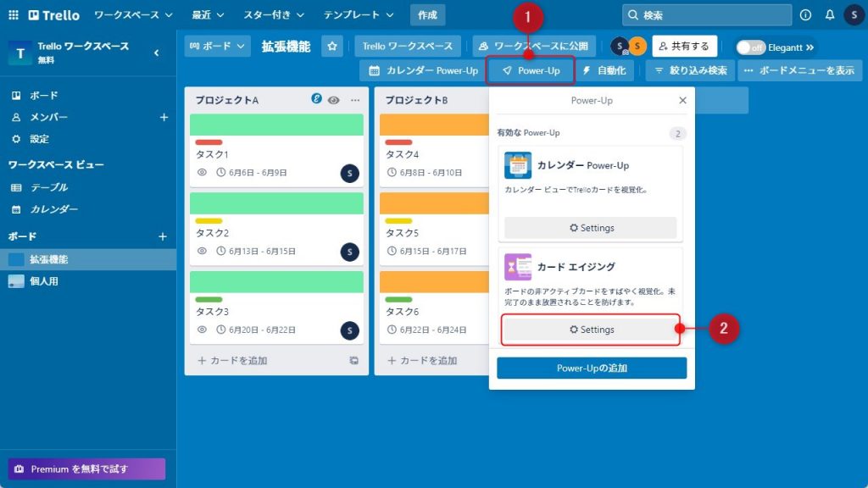Screen dimensions: 868x488
Task: Click 共有する share button
Action: [685, 47]
